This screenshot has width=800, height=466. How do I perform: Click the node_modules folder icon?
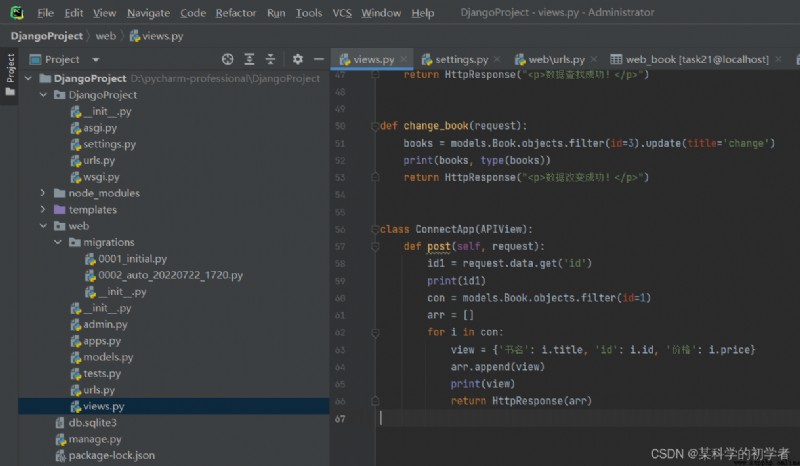tap(60, 193)
